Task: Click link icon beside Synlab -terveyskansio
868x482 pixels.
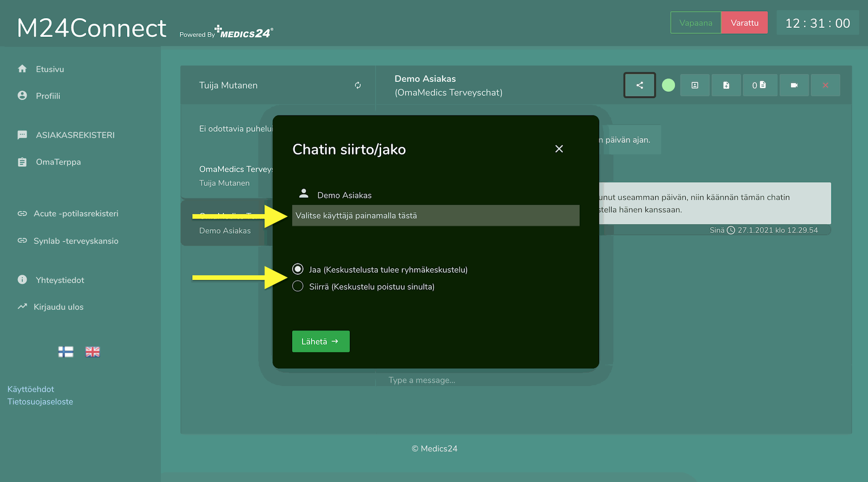Action: click(x=22, y=241)
